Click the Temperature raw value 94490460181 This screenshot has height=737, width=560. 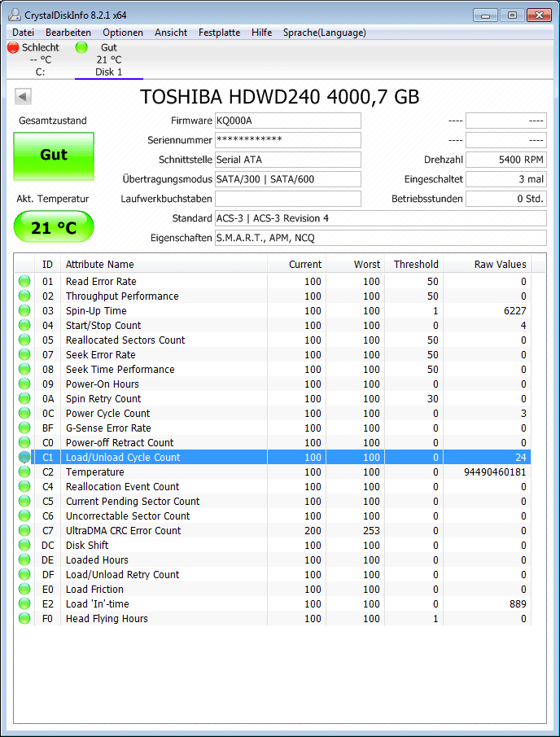pos(495,472)
